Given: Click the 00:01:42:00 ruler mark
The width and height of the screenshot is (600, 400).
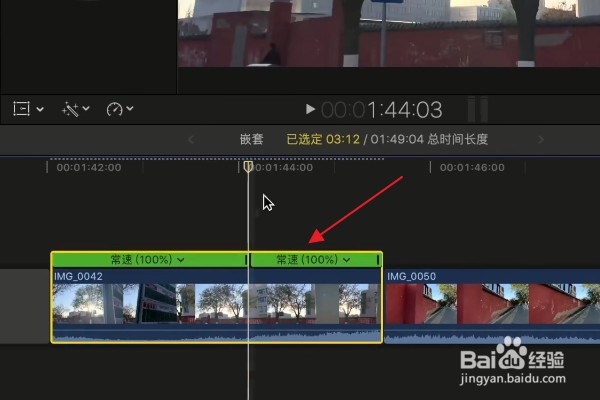Looking at the screenshot, I should tap(89, 167).
